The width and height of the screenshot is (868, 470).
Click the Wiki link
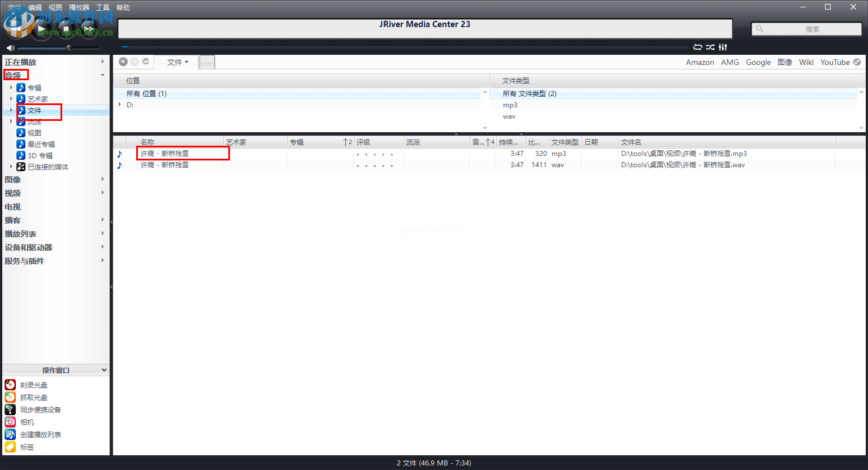tap(806, 62)
